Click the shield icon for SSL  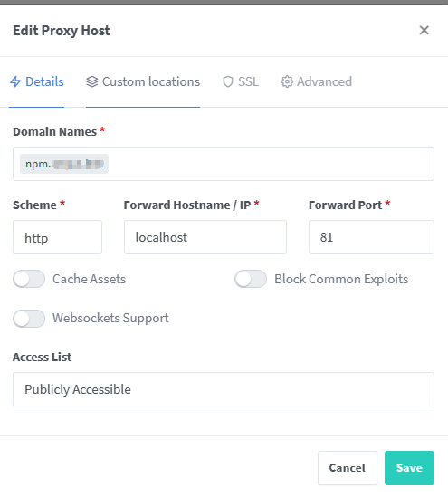tap(228, 81)
